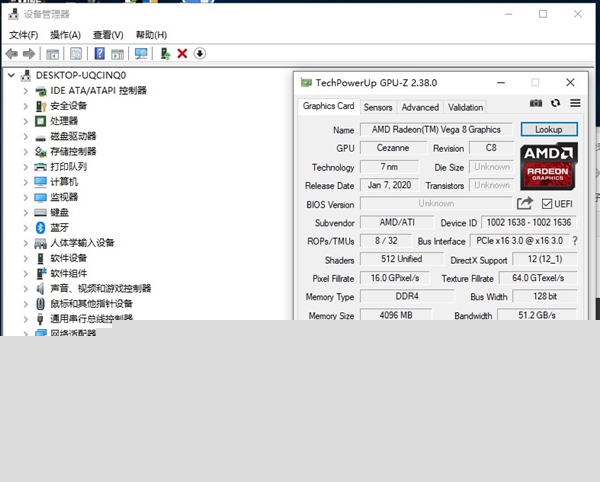Open the help question-mark toolbar icon

tap(99, 54)
